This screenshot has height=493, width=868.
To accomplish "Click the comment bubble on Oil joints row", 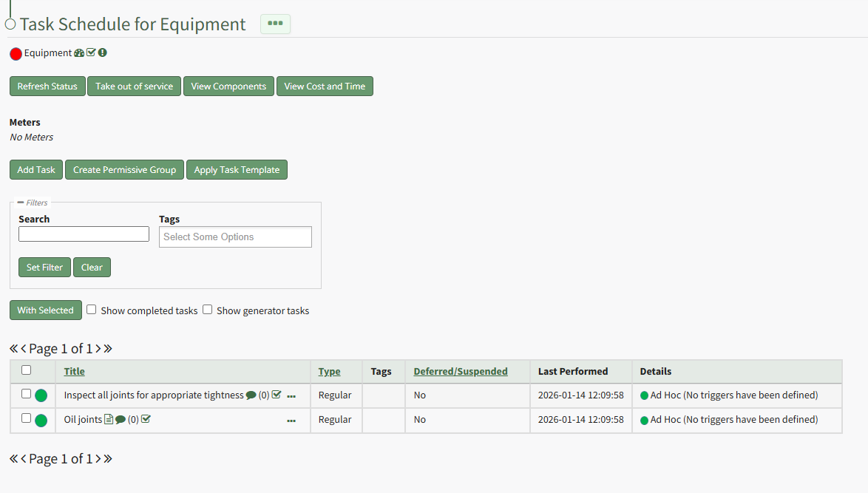I will pos(121,420).
